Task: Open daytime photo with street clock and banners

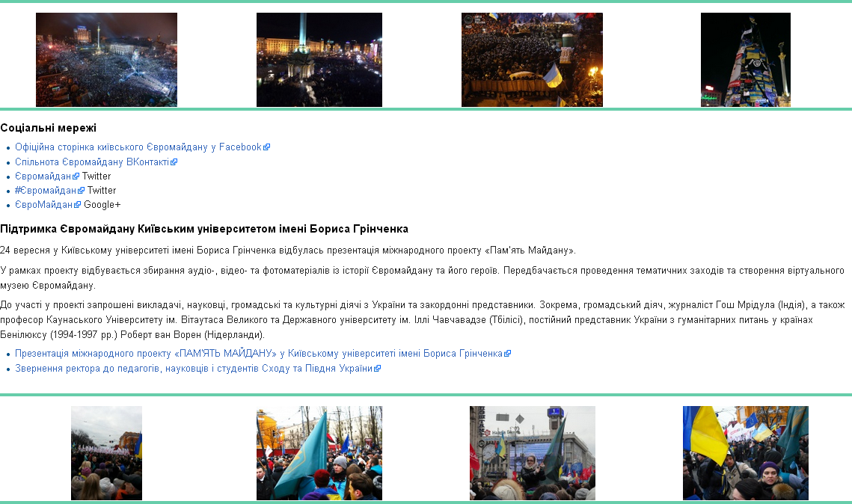Action: pyautogui.click(x=532, y=453)
